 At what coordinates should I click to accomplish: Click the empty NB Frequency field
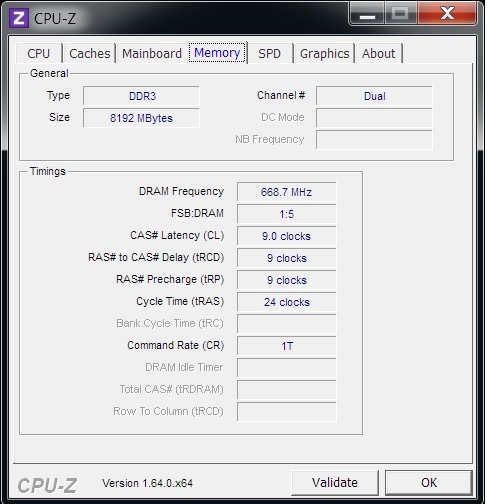(x=374, y=140)
